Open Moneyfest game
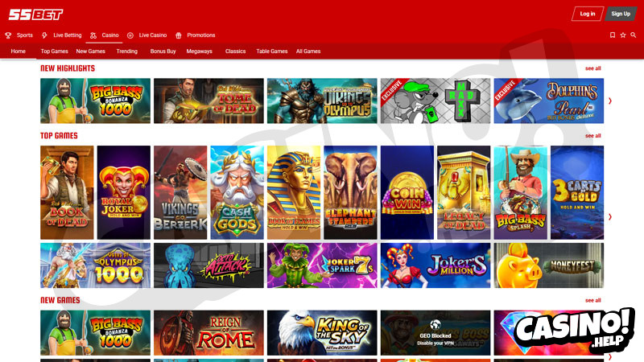This screenshot has width=644, height=362. 549,265
